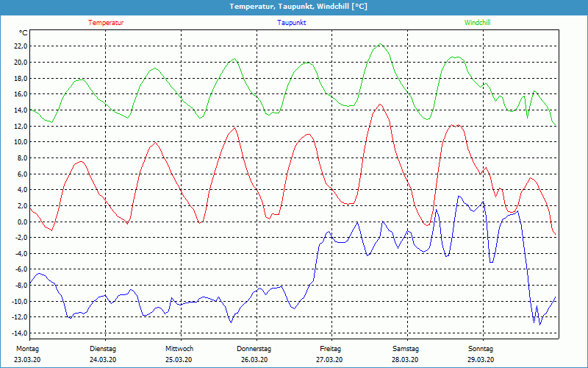Viewport: 588px width, 368px height.
Task: Click the date 28.03.20
Action: (405, 360)
